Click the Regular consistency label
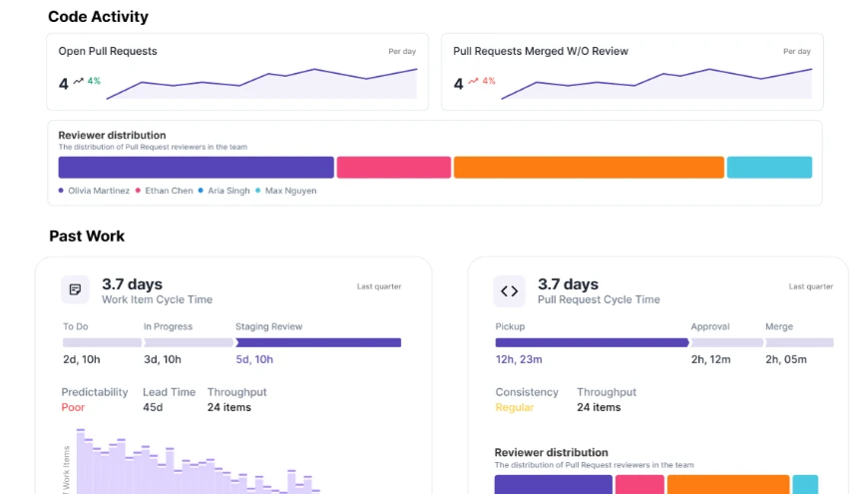Image resolution: width=868 pixels, height=494 pixels. click(515, 407)
